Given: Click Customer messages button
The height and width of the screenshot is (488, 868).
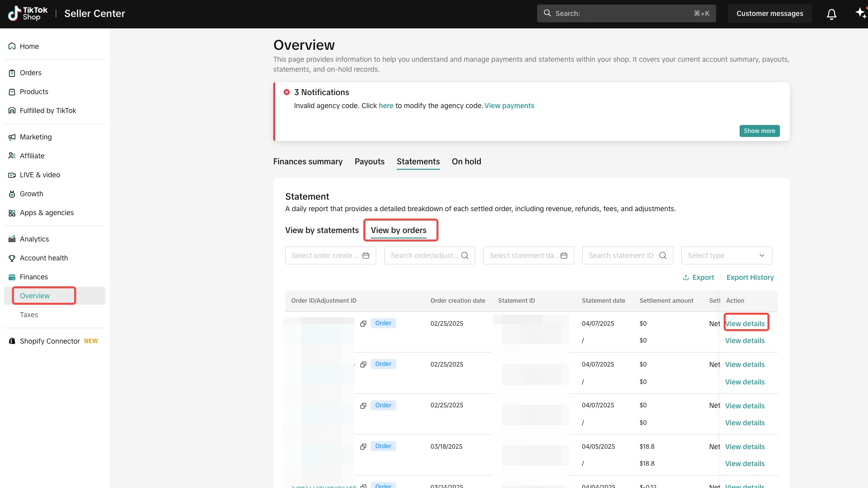Looking at the screenshot, I should (769, 13).
